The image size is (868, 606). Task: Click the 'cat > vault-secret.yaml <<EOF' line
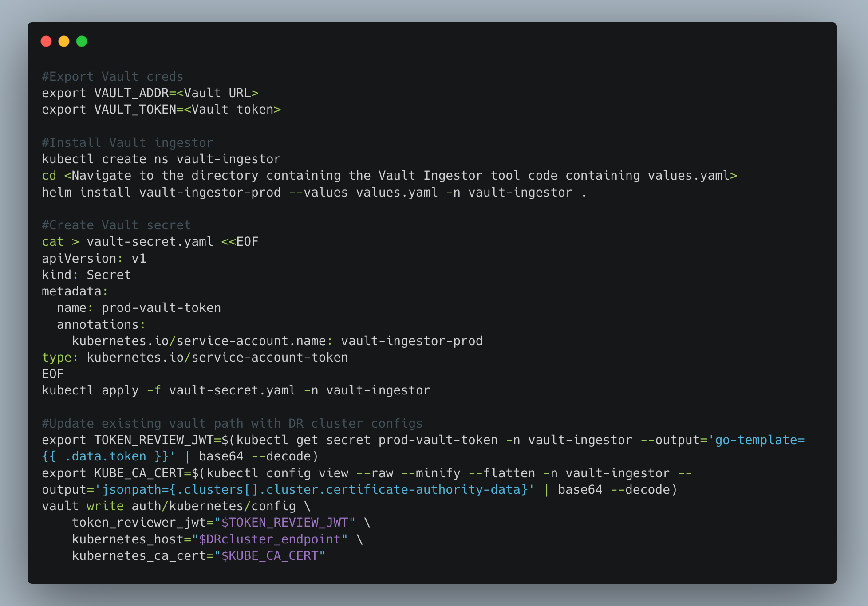click(150, 242)
